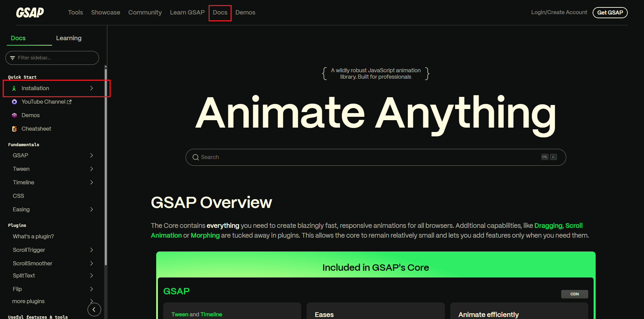Expand the ScrollTrigger plugin section
The image size is (644, 319).
[92, 250]
